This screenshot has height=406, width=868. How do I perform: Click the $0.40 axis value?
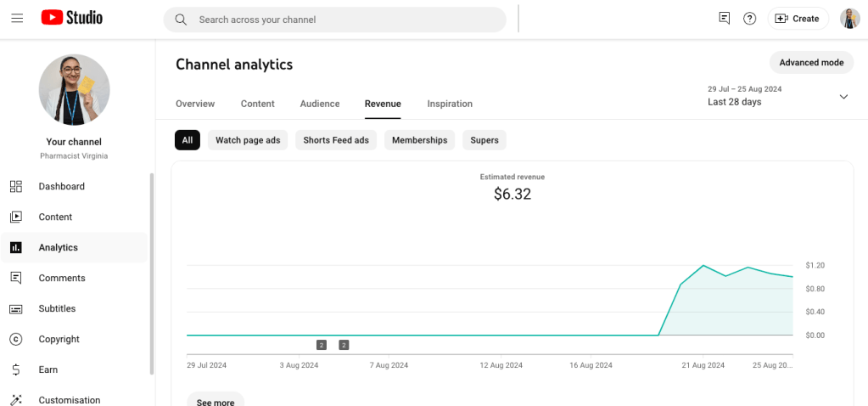(x=815, y=312)
